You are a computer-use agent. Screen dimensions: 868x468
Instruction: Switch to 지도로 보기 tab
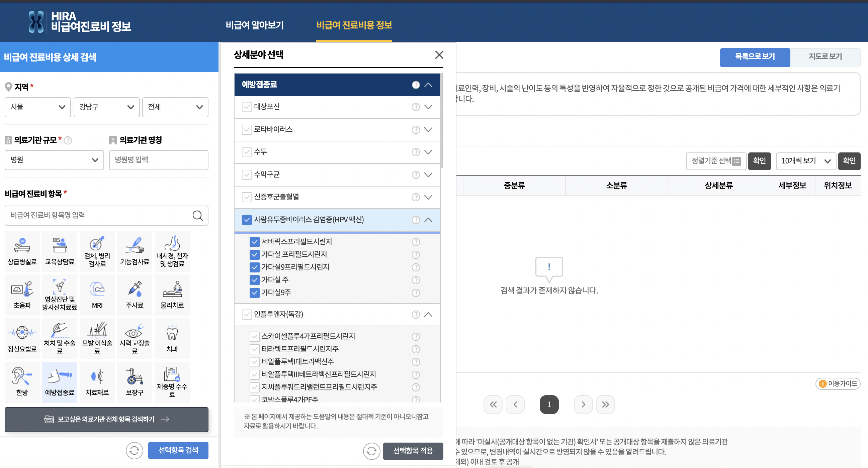point(825,56)
